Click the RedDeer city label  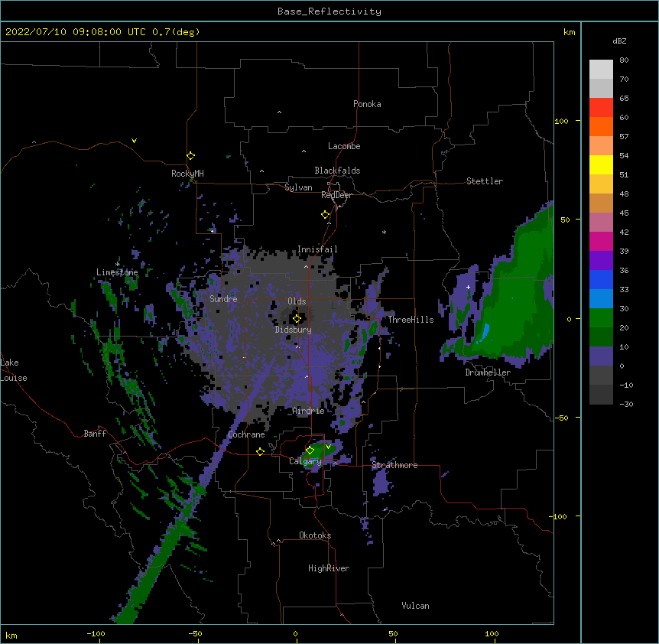(x=336, y=195)
